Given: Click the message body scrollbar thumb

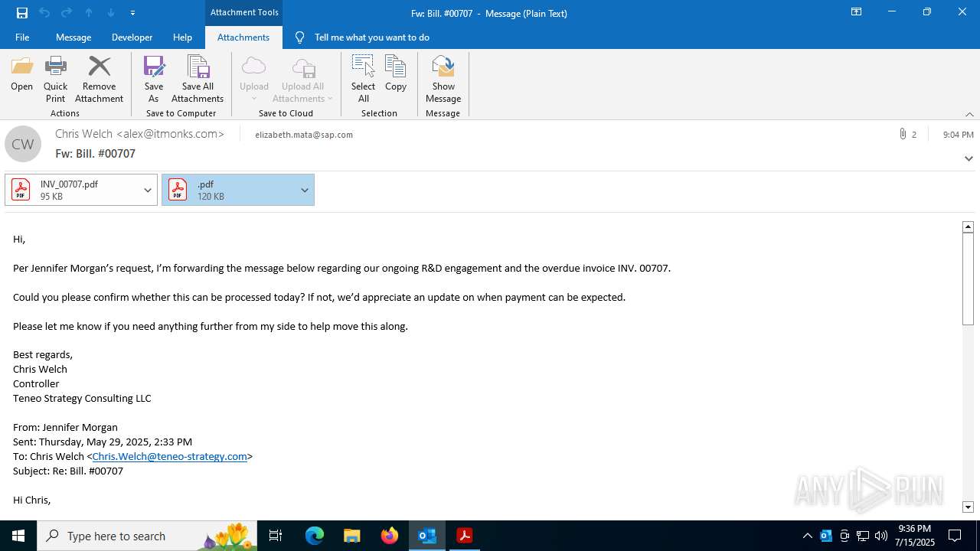Looking at the screenshot, I should click(968, 279).
